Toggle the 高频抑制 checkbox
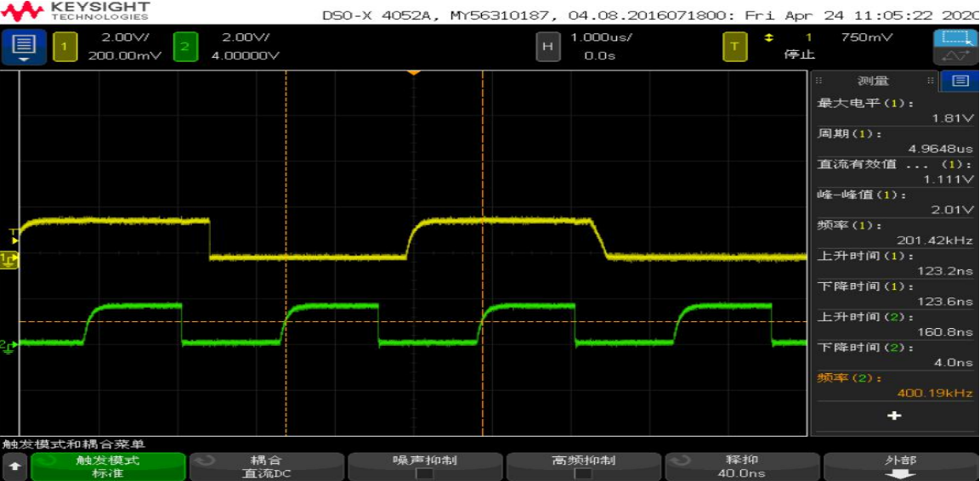Viewport: 980px width, 481px height. 583,473
